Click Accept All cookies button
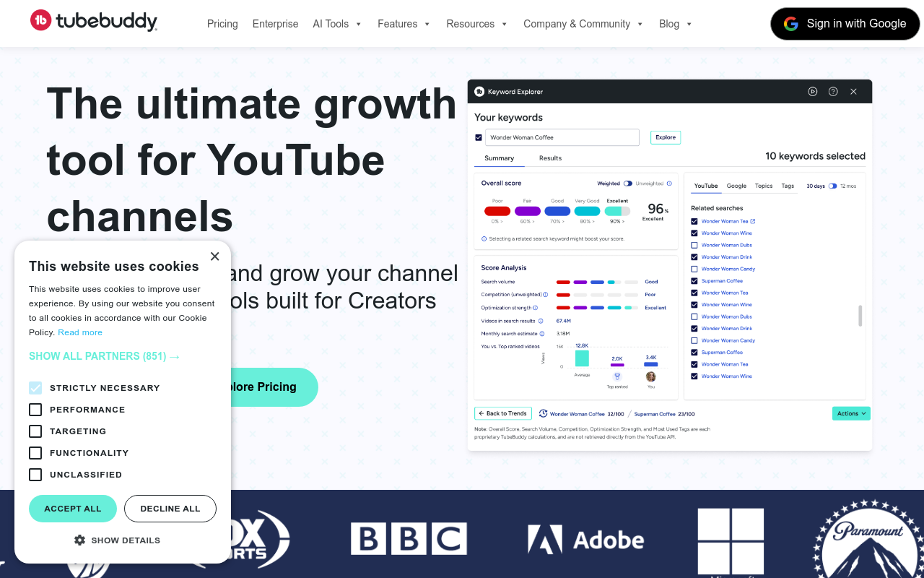Screen dimensions: 924x578 click(73, 509)
